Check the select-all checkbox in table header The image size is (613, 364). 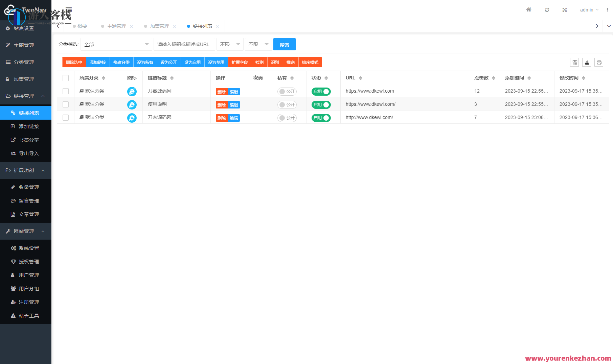(66, 78)
